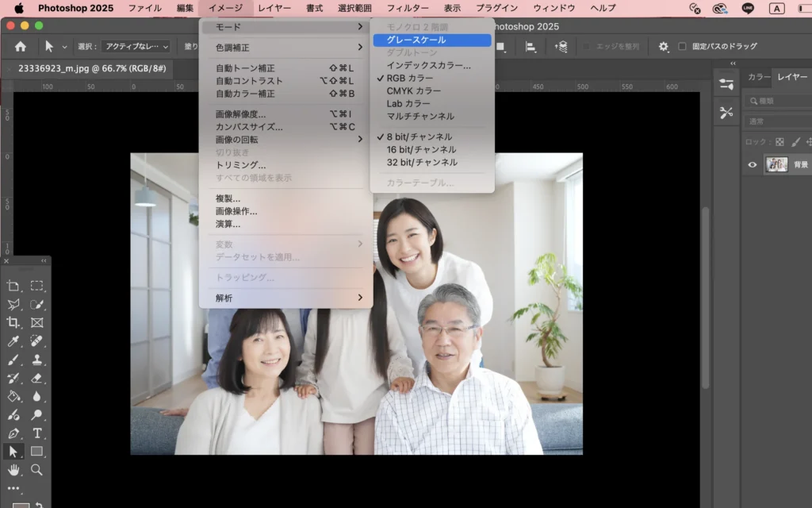The width and height of the screenshot is (812, 508).
Task: Pick the Zoom magnifier tool
Action: (36, 470)
